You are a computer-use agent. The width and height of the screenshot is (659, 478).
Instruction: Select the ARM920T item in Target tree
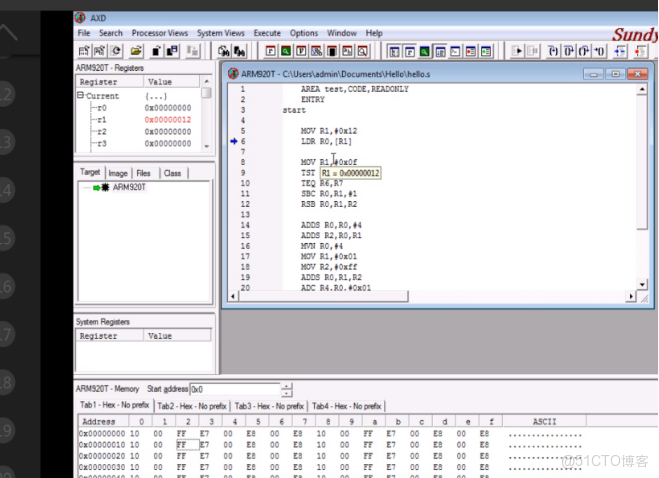(x=129, y=187)
